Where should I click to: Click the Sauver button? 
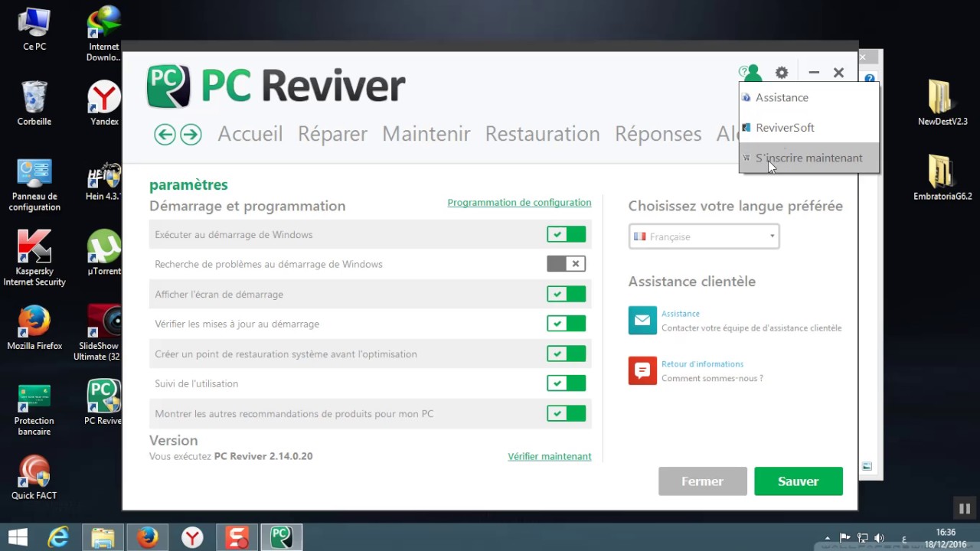(799, 481)
